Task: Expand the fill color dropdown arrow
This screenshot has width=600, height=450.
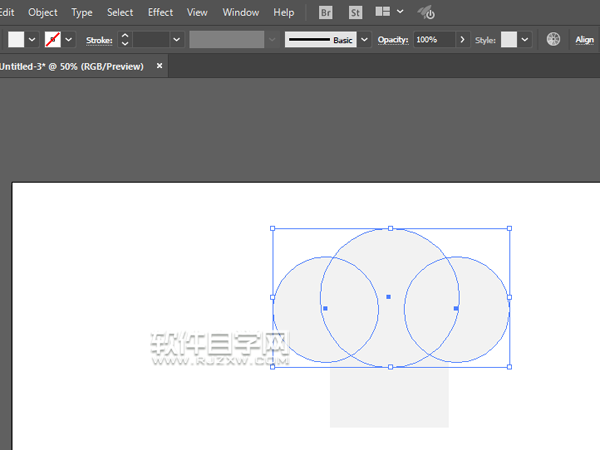Action: coord(33,40)
